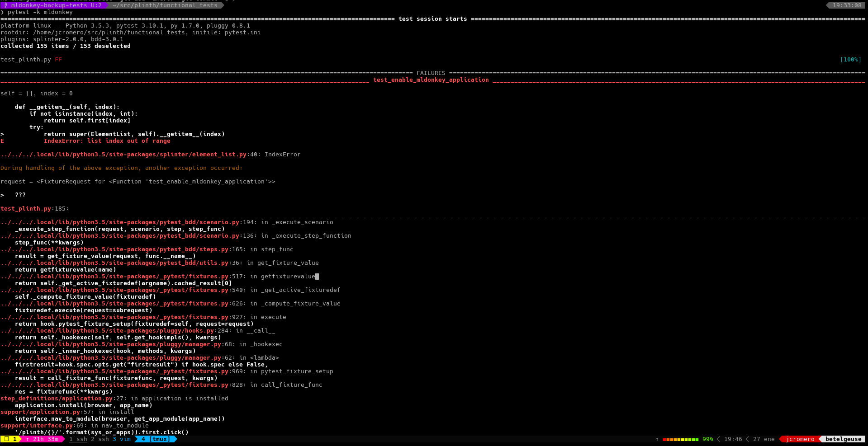This screenshot has height=446, width=868.
Task: Select tmux window 1 ssh
Action: click(x=78, y=439)
